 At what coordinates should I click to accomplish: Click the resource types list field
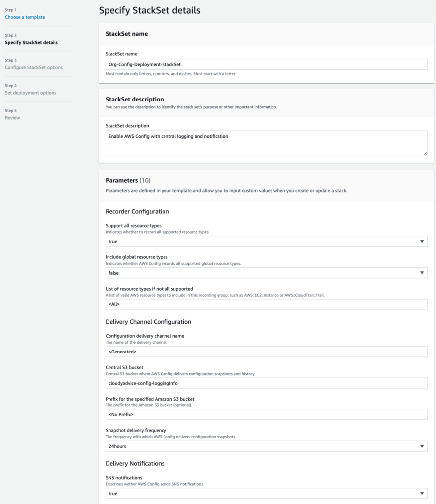coord(266,304)
